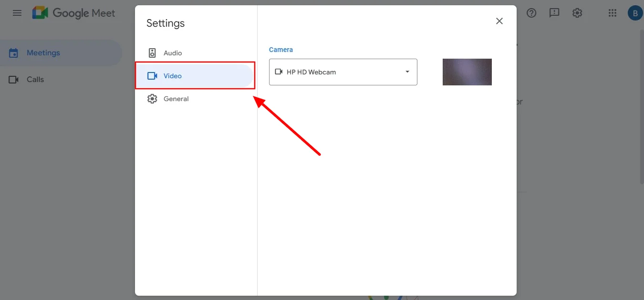Screen dimensions: 644x300
Task: Click the page vertical scrollbar
Action: 642,106
